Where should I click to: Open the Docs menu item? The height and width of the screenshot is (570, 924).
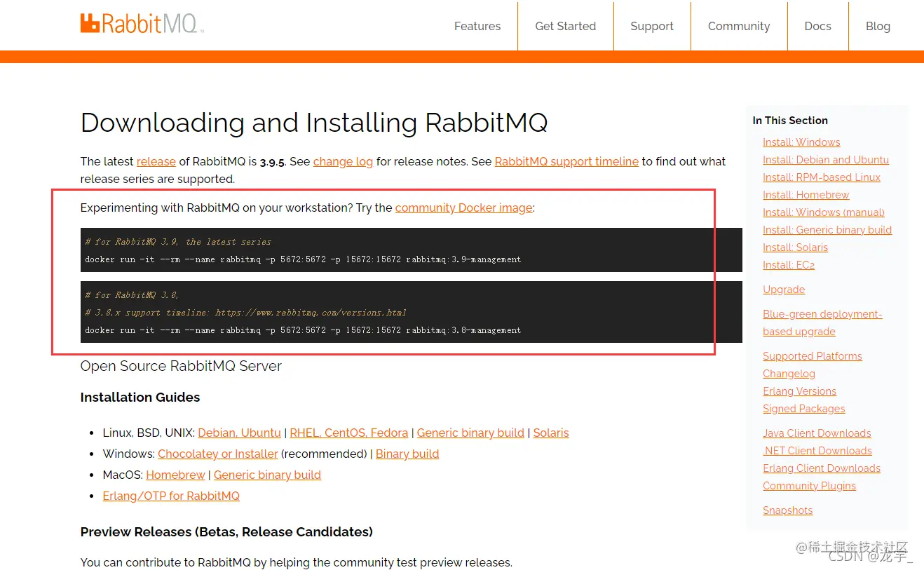[x=817, y=26]
